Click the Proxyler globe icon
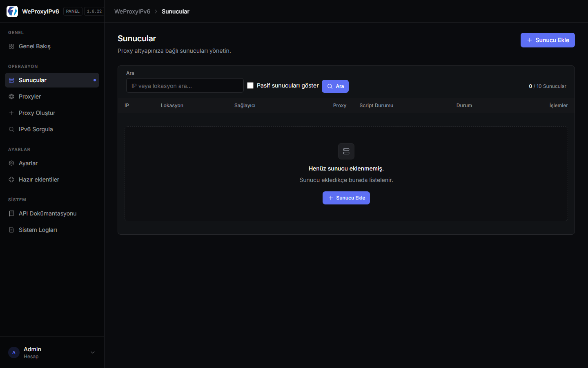 tap(11, 96)
